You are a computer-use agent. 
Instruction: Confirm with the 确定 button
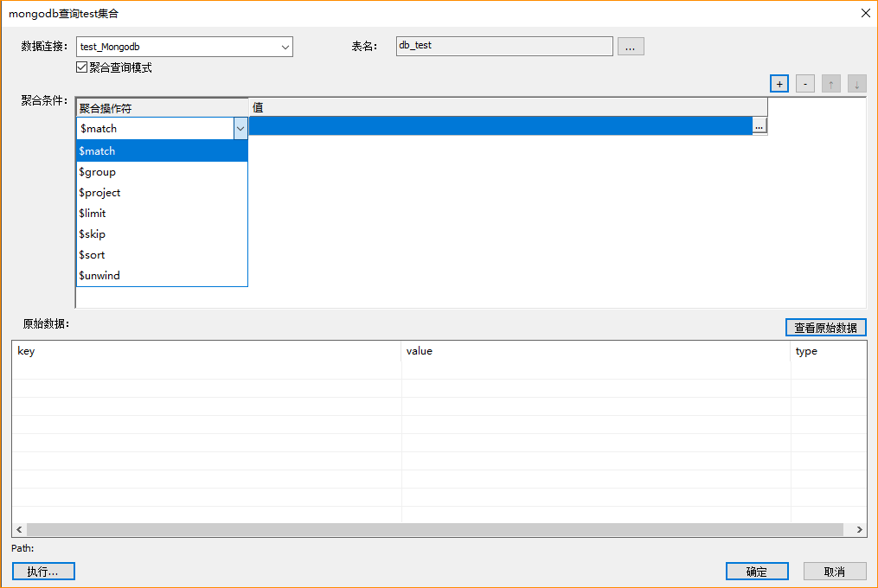click(x=756, y=572)
